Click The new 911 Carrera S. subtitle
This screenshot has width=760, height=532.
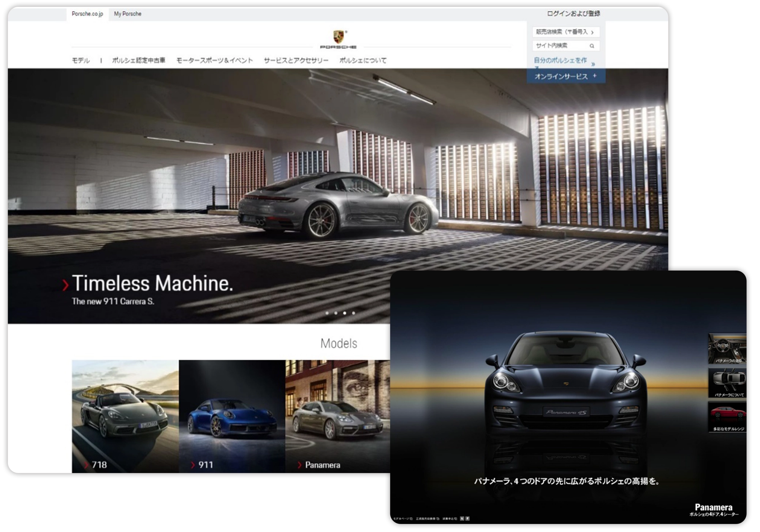click(x=113, y=301)
